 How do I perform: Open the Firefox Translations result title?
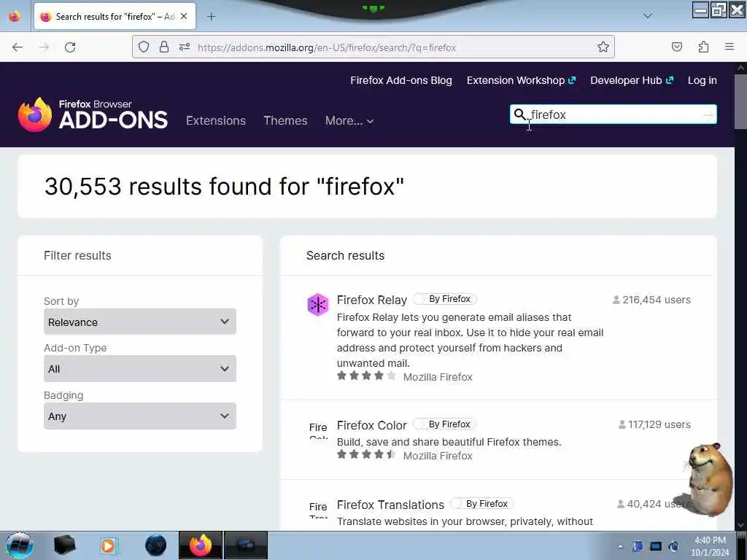(390, 505)
